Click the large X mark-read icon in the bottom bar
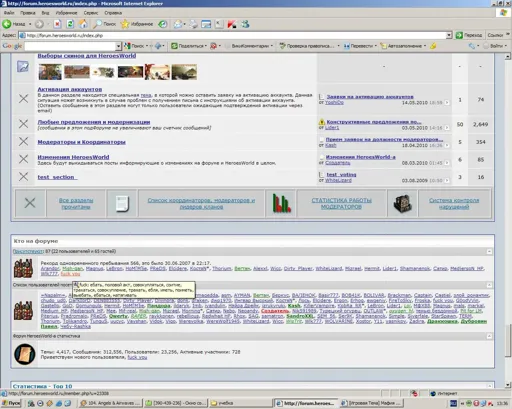 tap(30, 203)
